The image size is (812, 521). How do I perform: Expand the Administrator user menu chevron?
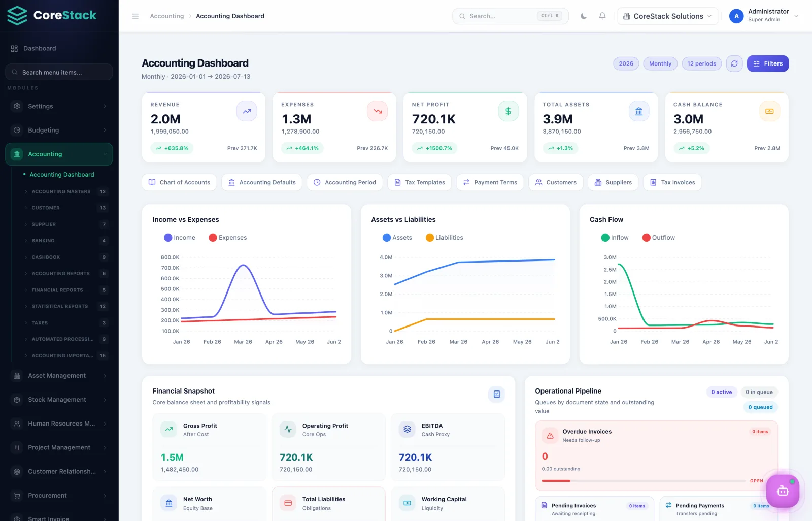(x=796, y=16)
